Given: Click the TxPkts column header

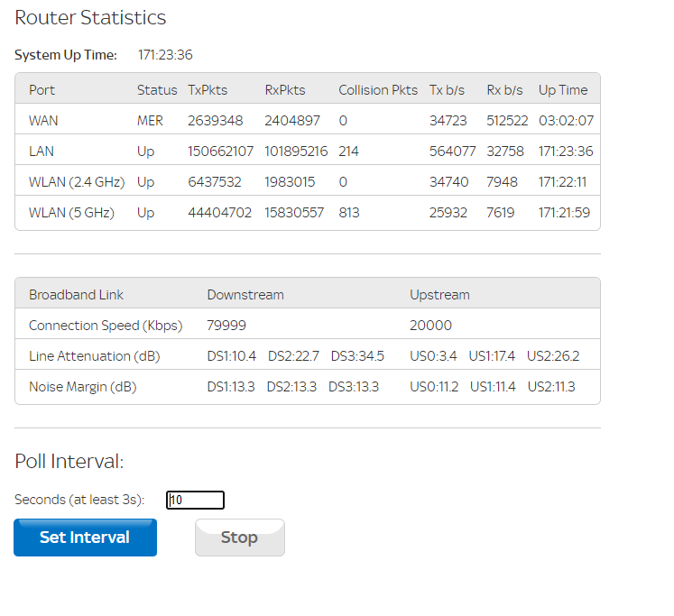Looking at the screenshot, I should pos(208,90).
